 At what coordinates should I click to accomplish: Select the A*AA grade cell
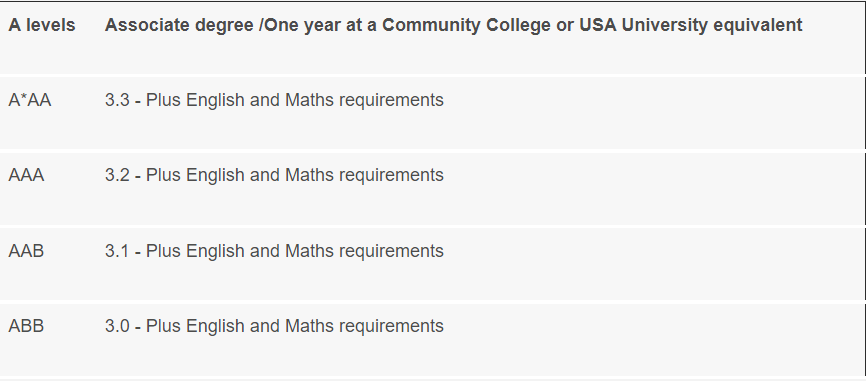pos(30,100)
